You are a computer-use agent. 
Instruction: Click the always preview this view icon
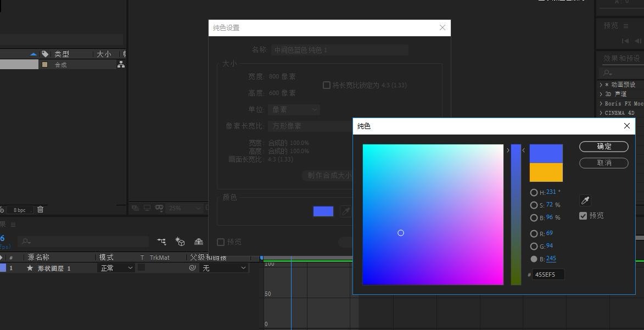click(135, 208)
